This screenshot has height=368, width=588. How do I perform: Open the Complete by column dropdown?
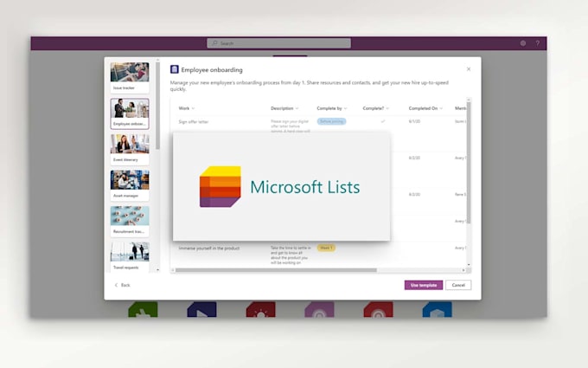coord(345,108)
